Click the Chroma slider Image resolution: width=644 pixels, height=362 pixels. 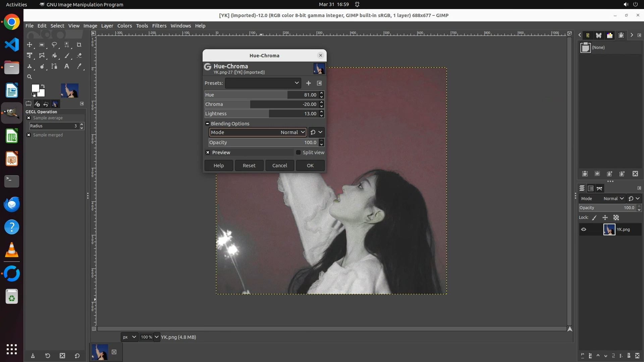262,104
